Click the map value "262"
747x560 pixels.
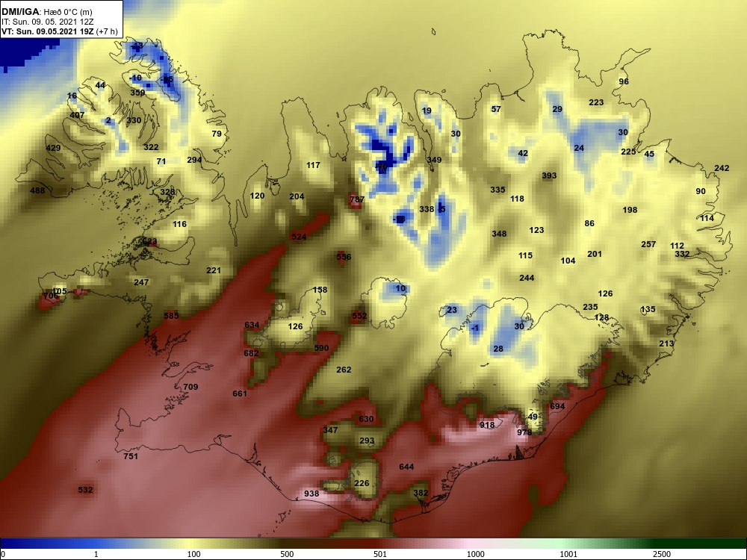[x=344, y=370]
